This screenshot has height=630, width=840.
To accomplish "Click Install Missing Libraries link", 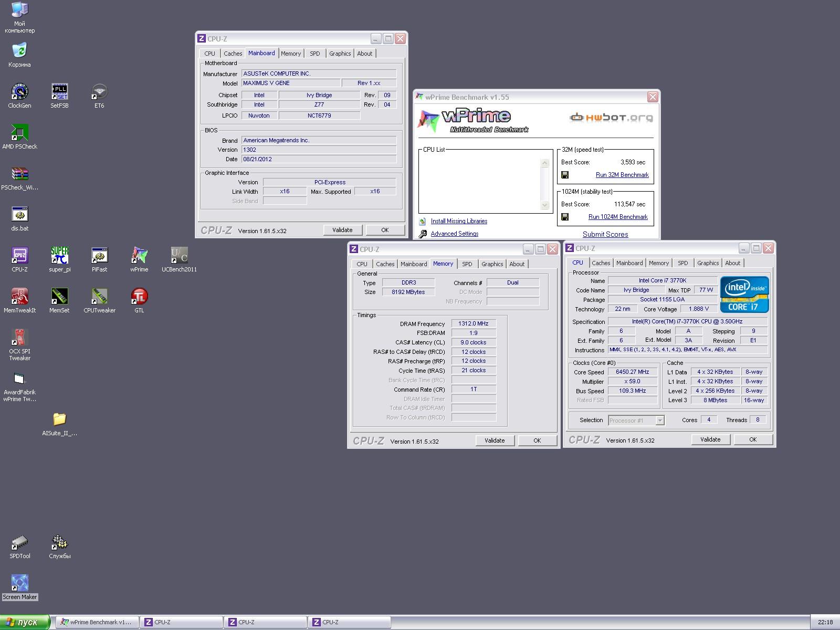I will tap(459, 221).
